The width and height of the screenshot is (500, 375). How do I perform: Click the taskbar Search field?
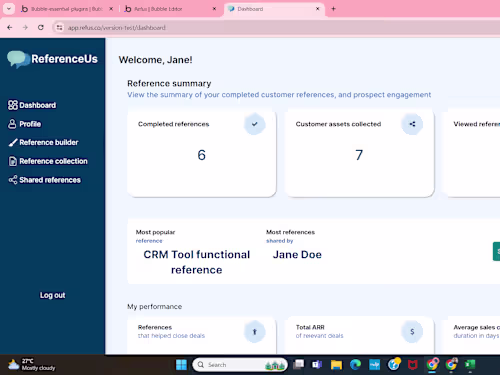pos(240,365)
